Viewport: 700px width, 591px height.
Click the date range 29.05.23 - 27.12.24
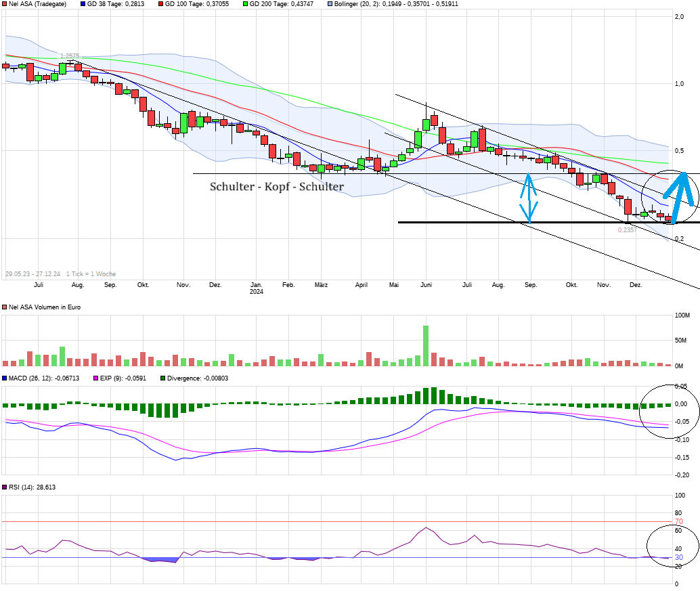pyautogui.click(x=32, y=273)
